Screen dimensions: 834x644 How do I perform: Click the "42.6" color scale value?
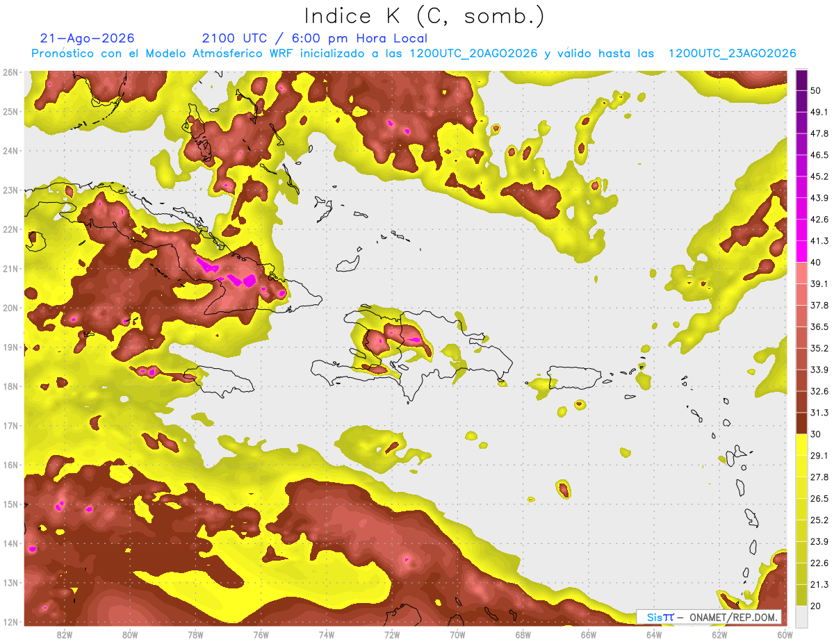pos(819,220)
